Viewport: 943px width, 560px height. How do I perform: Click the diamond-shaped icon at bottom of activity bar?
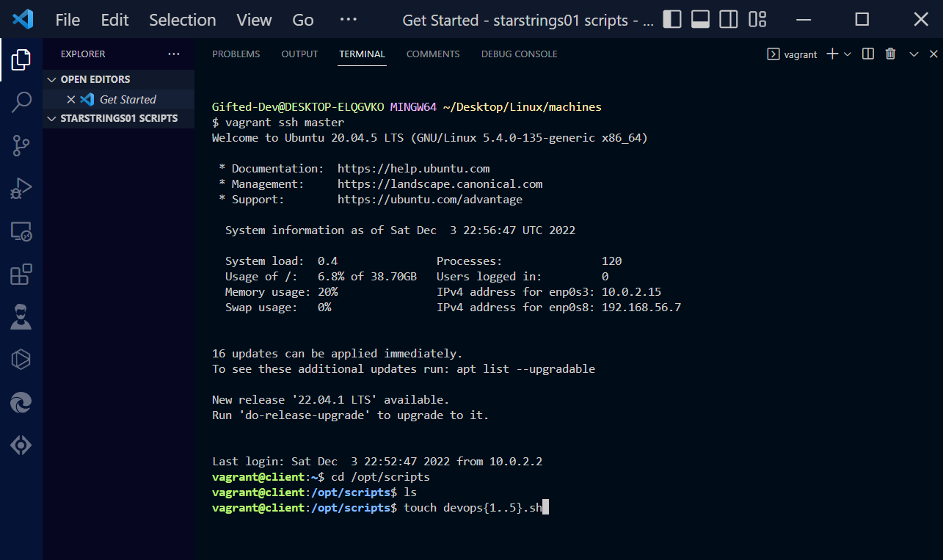(21, 445)
